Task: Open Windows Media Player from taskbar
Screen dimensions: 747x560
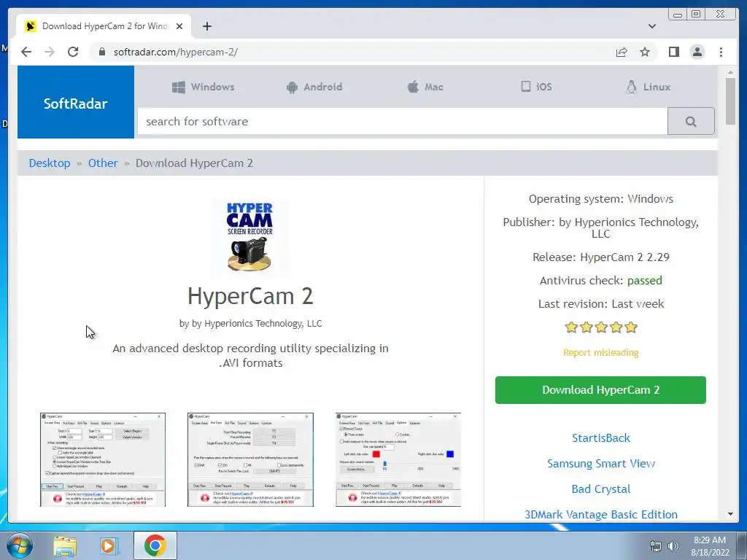Action: (x=108, y=546)
